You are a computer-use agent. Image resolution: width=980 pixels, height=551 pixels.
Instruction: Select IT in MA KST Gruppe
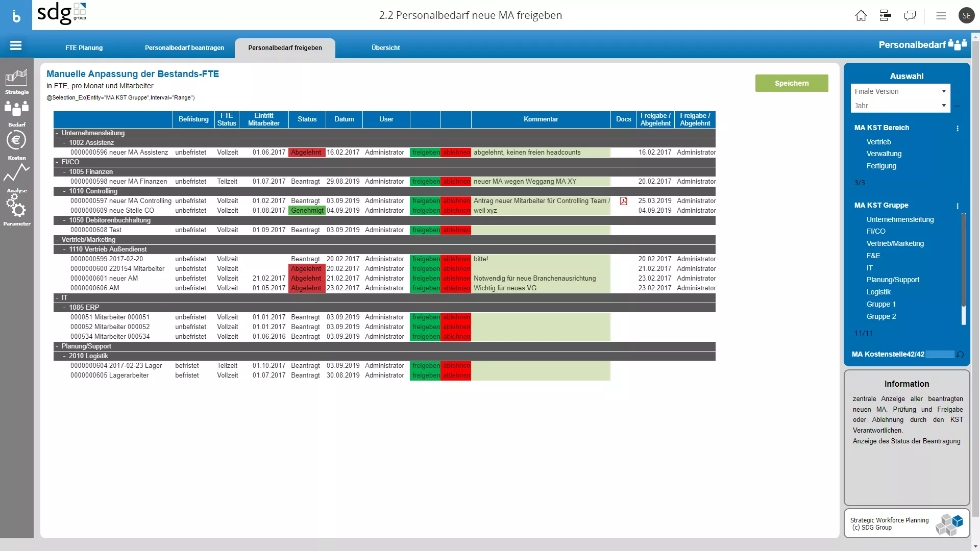coord(869,268)
